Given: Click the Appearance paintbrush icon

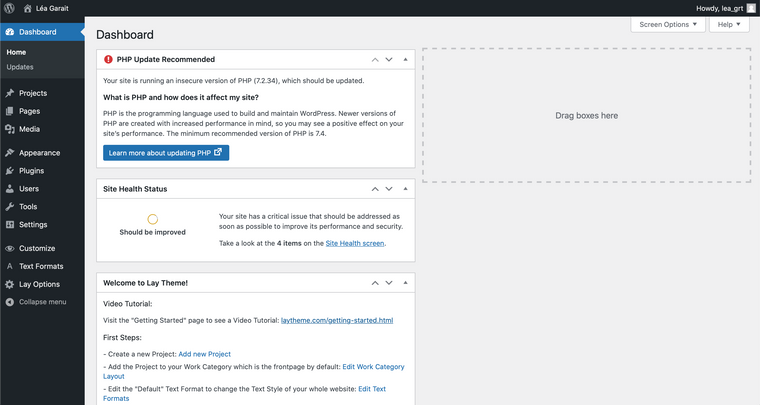Looking at the screenshot, I should [9, 153].
